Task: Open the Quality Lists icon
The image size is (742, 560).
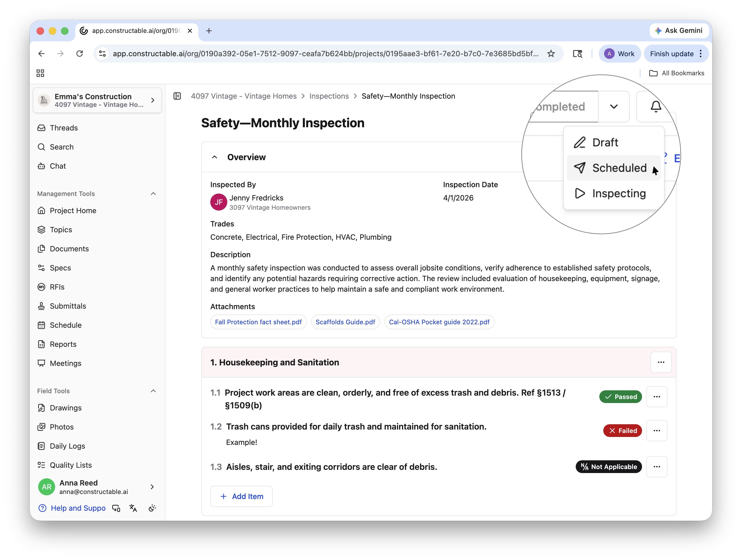Action: click(x=41, y=465)
